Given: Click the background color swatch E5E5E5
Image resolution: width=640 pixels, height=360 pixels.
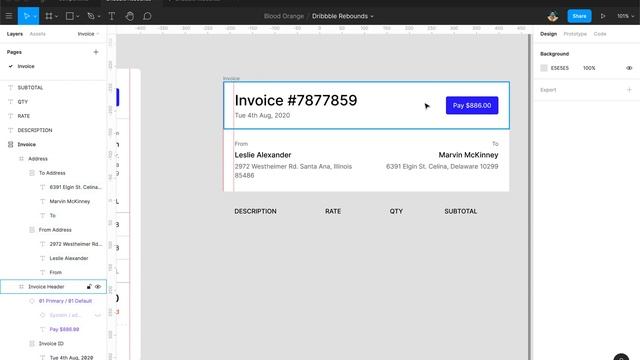Looking at the screenshot, I should pos(544,68).
